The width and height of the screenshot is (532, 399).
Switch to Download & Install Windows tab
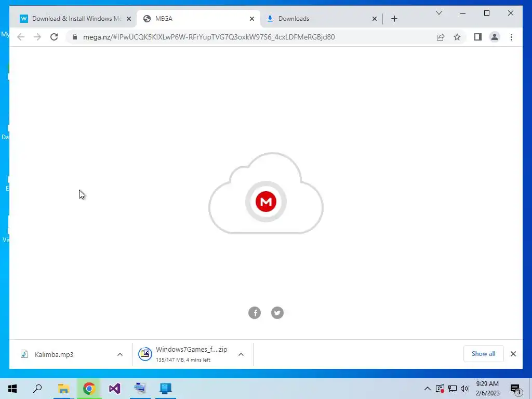(x=73, y=19)
